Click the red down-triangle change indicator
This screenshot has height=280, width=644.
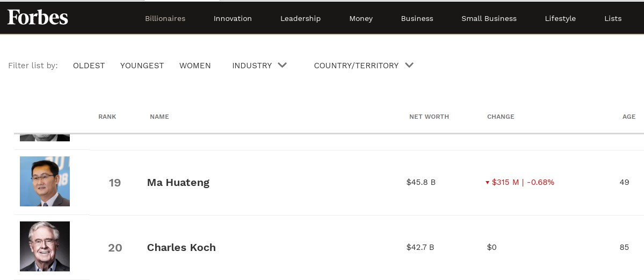tap(488, 183)
